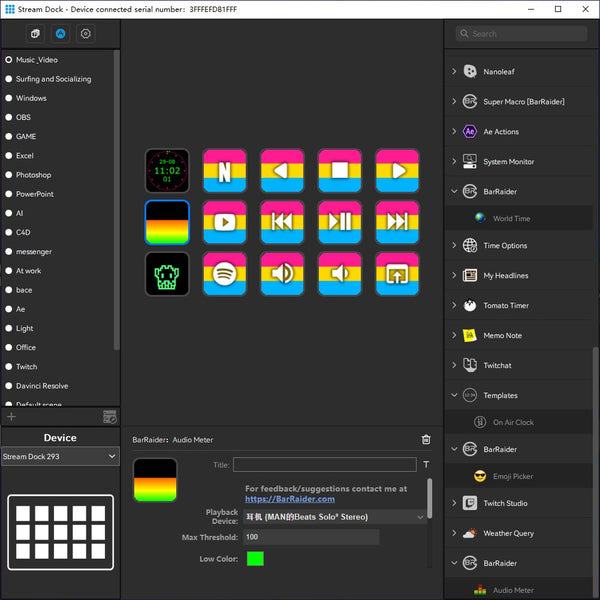Click the volume down key
This screenshot has width=600, height=600.
click(x=340, y=274)
